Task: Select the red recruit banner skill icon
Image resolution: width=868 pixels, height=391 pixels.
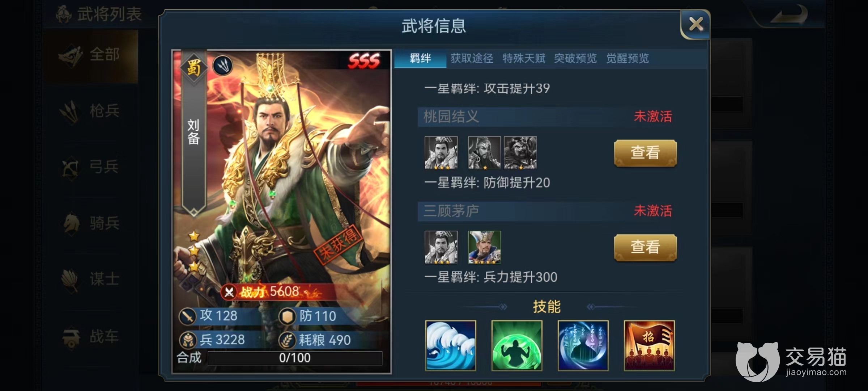Action: coord(649,345)
